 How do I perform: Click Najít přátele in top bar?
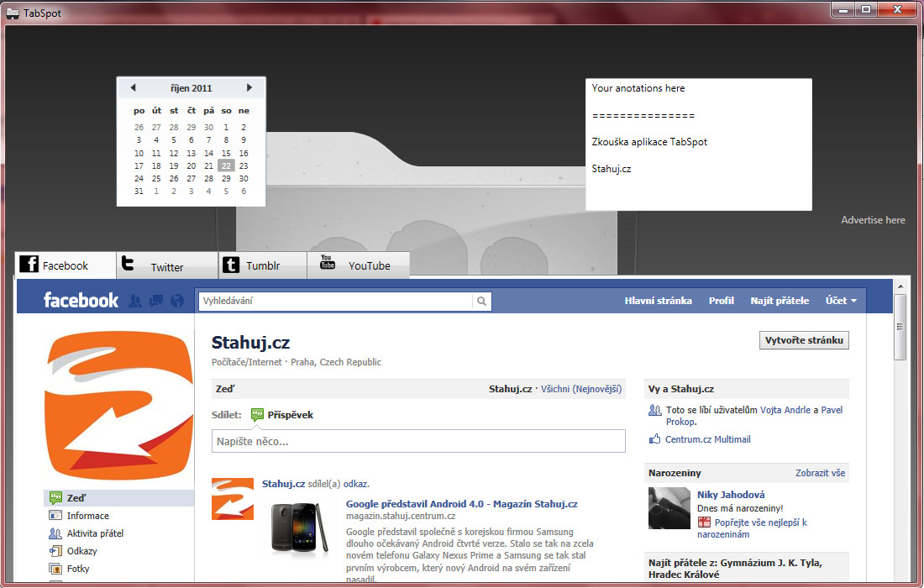(x=780, y=301)
